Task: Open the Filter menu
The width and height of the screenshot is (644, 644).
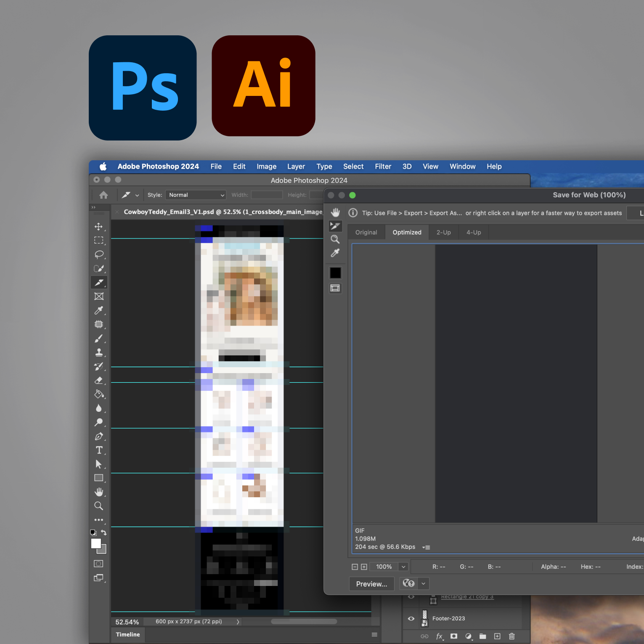Action: 383,167
